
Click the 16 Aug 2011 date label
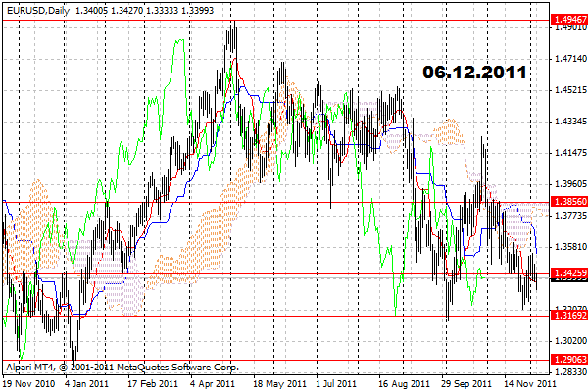[404, 384]
